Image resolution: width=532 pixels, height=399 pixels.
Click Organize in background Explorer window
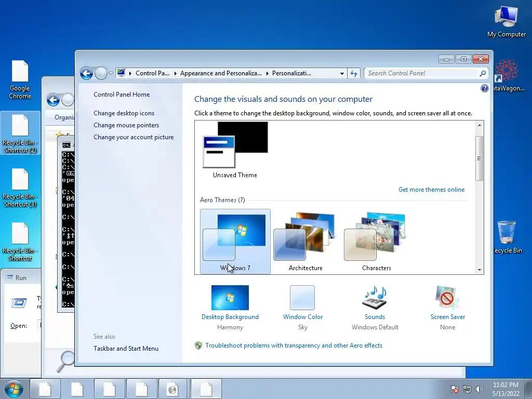point(64,117)
